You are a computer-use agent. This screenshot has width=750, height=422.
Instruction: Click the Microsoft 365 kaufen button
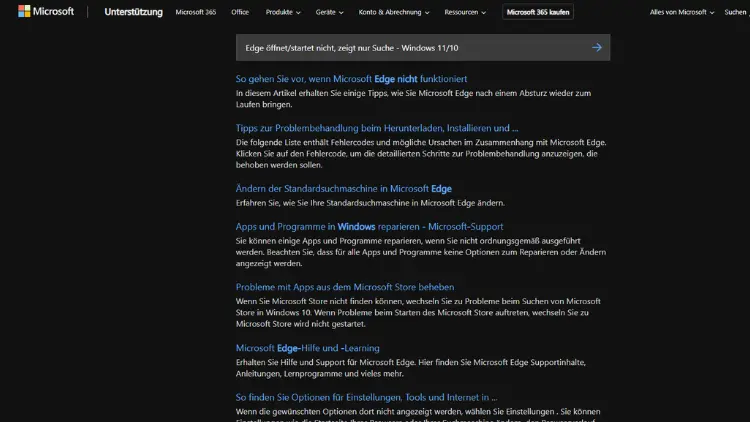(538, 12)
